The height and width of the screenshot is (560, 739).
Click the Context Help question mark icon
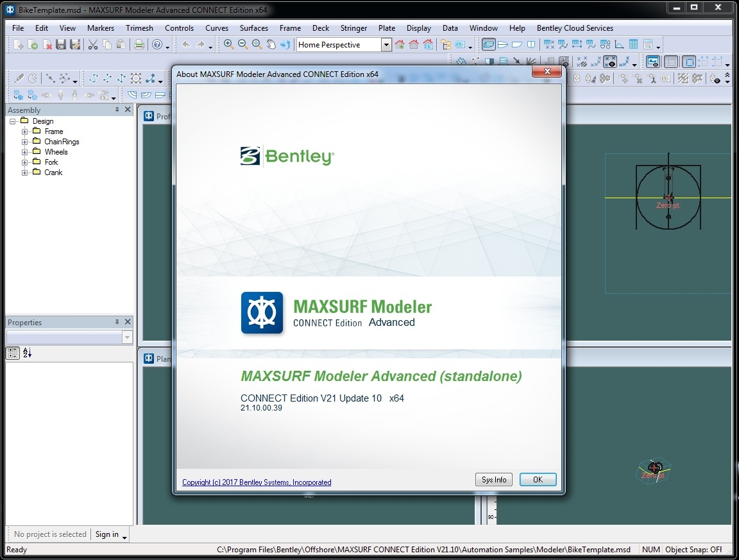pyautogui.click(x=157, y=45)
